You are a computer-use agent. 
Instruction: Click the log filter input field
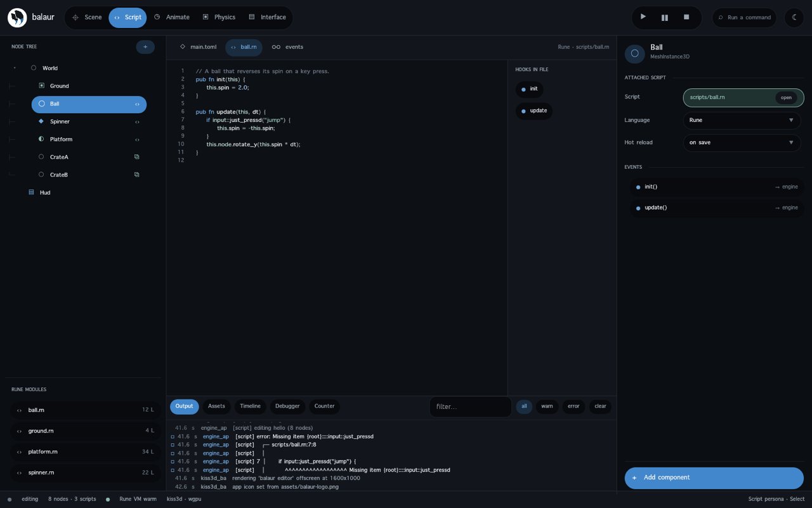click(471, 406)
